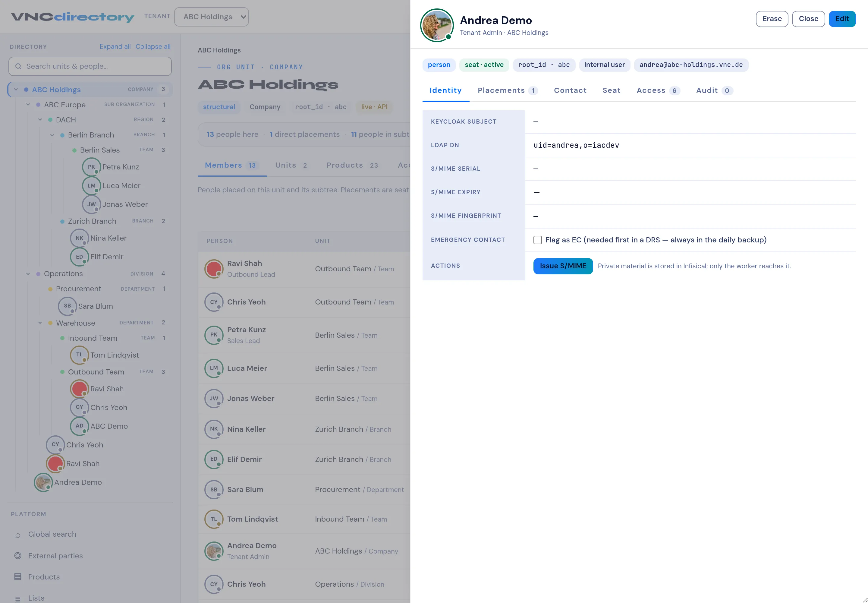Click the Issue S/MIME button

[x=563, y=266]
